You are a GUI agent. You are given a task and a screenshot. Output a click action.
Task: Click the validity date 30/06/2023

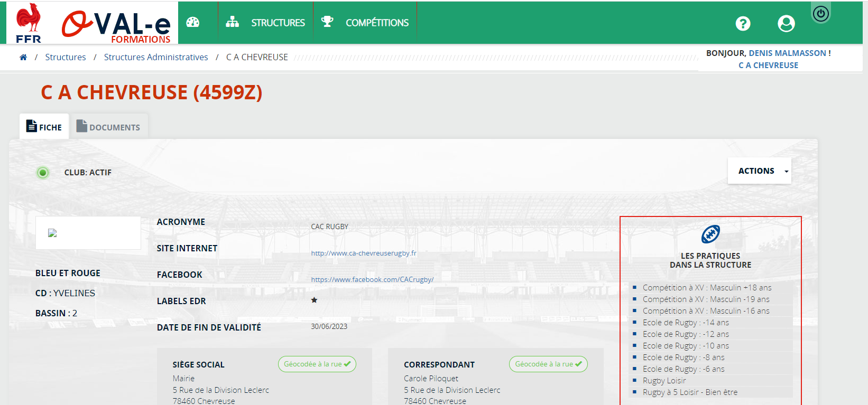click(329, 326)
